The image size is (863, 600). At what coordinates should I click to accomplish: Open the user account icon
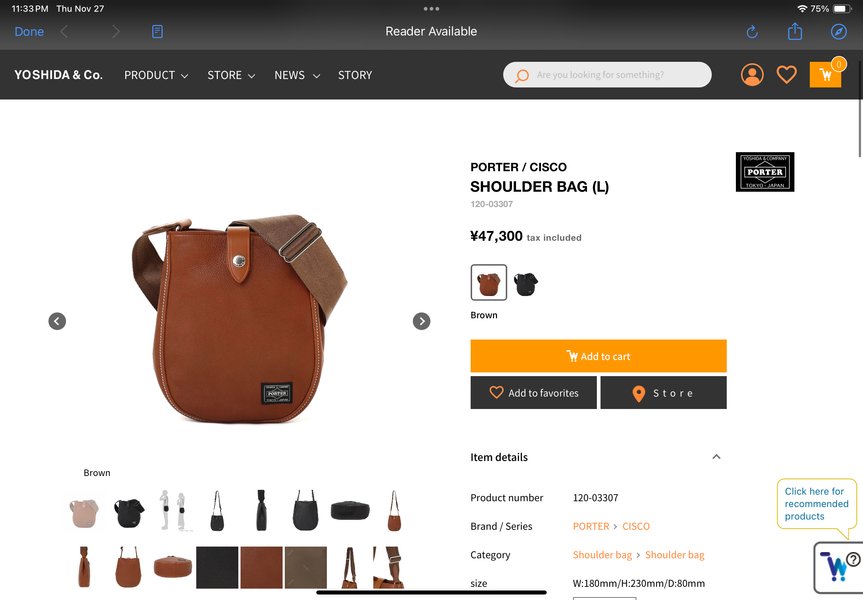coord(752,74)
